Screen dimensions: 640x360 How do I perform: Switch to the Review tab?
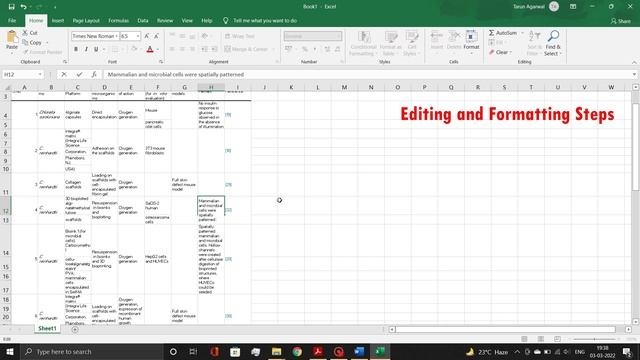[x=165, y=20]
